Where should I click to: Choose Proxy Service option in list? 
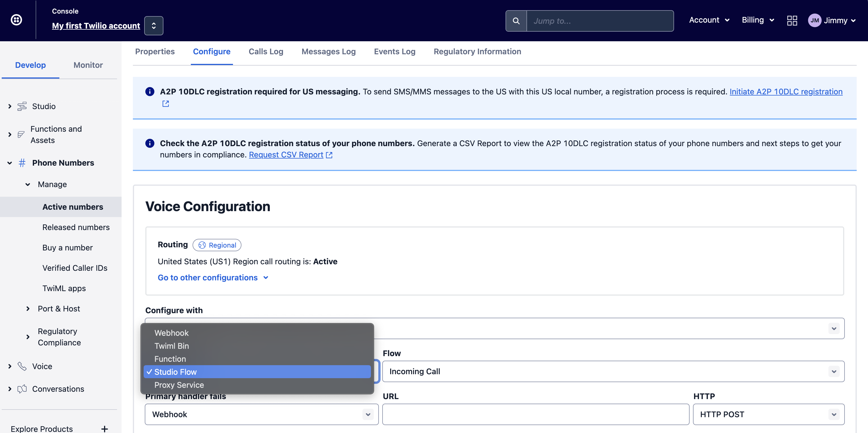pos(179,385)
